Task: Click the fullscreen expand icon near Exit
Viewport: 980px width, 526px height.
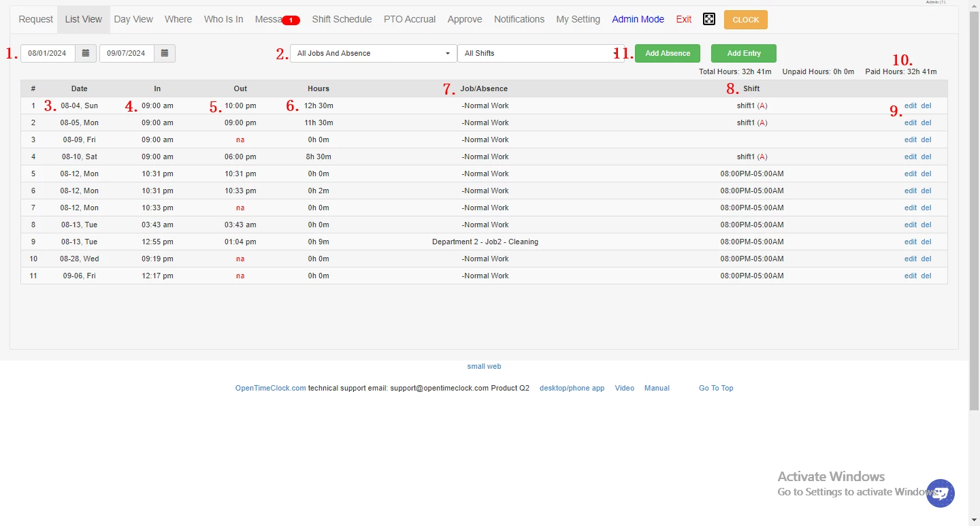Action: click(x=708, y=19)
